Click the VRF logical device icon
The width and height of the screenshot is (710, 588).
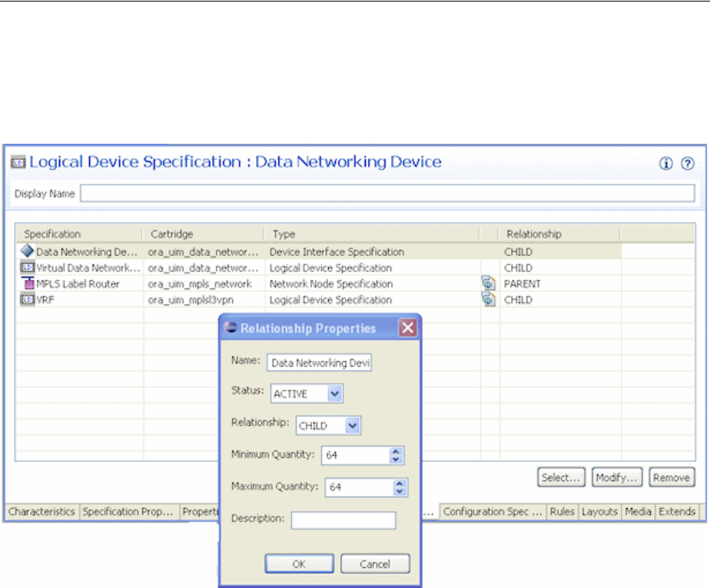27,300
